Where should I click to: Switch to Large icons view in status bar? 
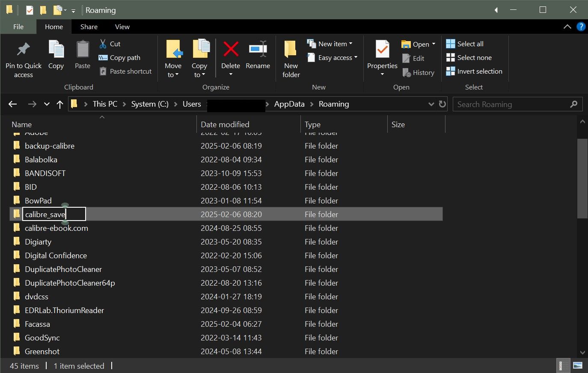(577, 366)
